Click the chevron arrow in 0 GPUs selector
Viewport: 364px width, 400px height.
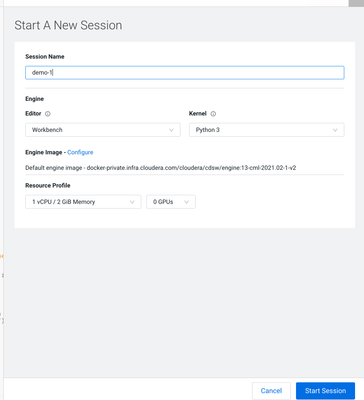tap(186, 202)
